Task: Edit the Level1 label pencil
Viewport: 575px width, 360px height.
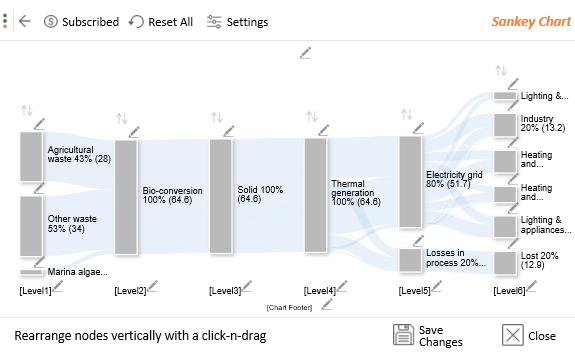Action: (58, 287)
